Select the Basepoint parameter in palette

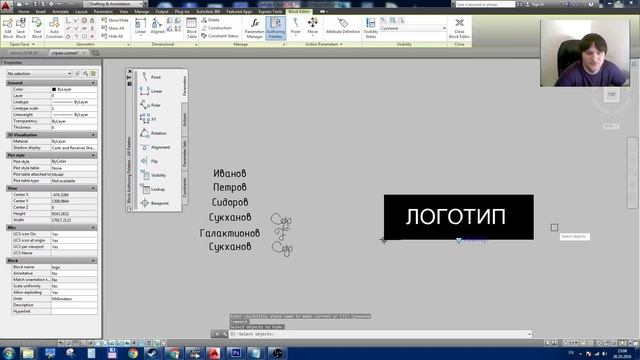[154, 203]
